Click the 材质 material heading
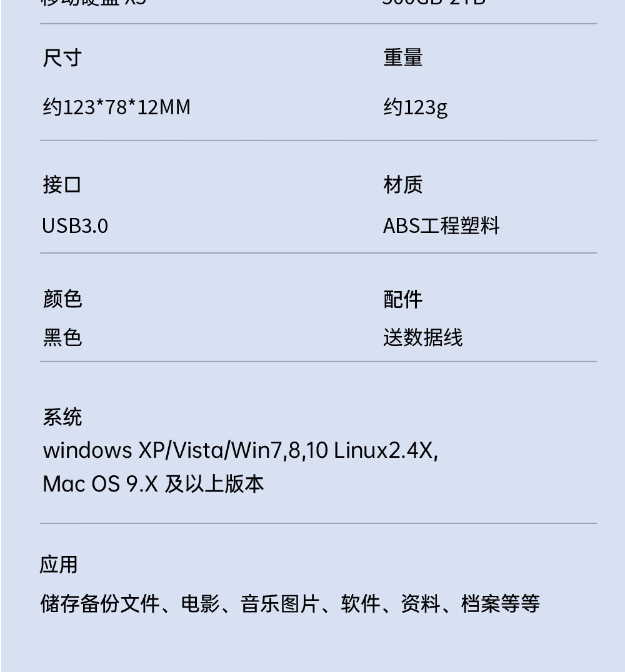 [402, 185]
